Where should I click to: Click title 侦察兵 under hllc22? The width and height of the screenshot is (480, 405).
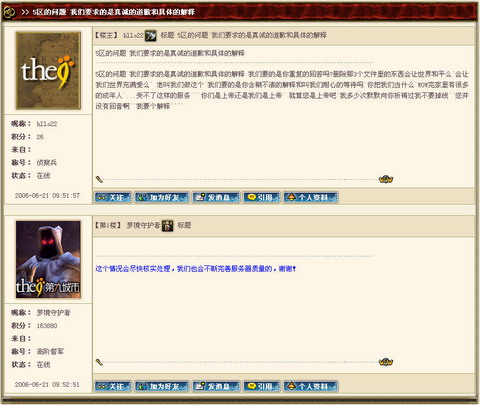pos(47,163)
